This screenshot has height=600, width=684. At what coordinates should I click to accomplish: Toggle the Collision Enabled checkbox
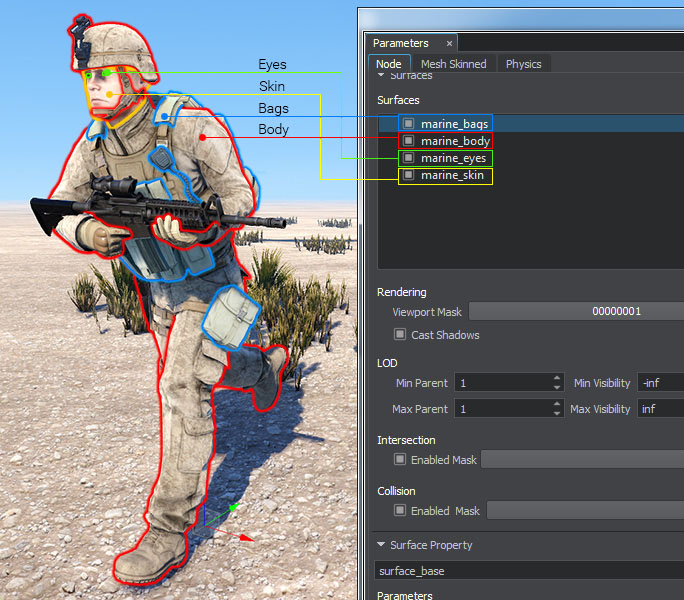pyautogui.click(x=400, y=511)
